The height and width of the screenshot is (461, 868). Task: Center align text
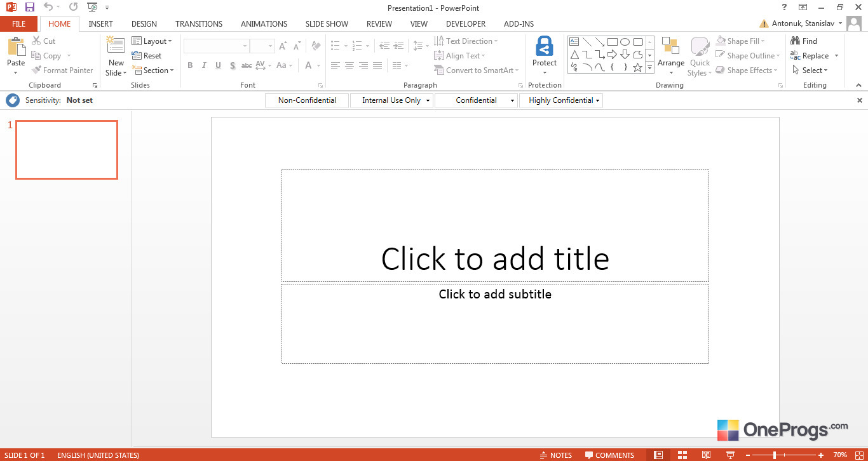(349, 65)
